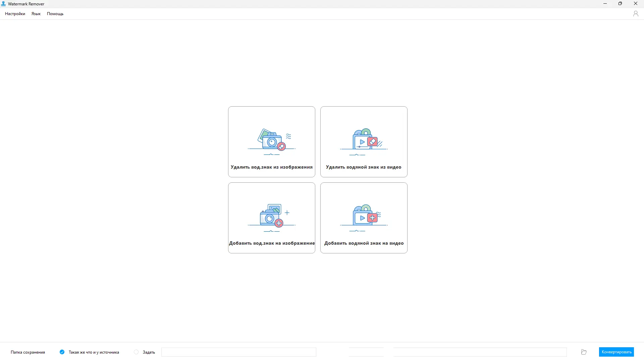Restore down the window

620,4
